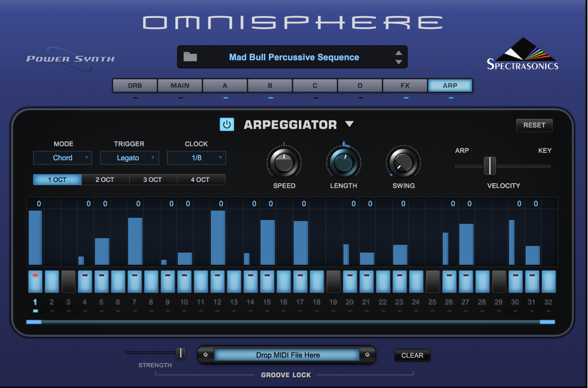
Task: Select 1 OCT range
Action: tap(57, 180)
